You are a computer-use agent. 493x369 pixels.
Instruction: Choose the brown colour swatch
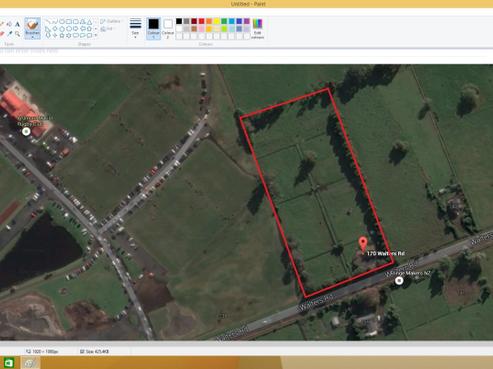[194, 29]
